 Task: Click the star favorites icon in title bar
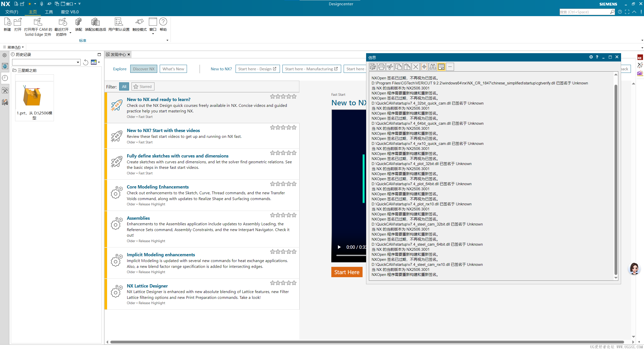click(30, 4)
